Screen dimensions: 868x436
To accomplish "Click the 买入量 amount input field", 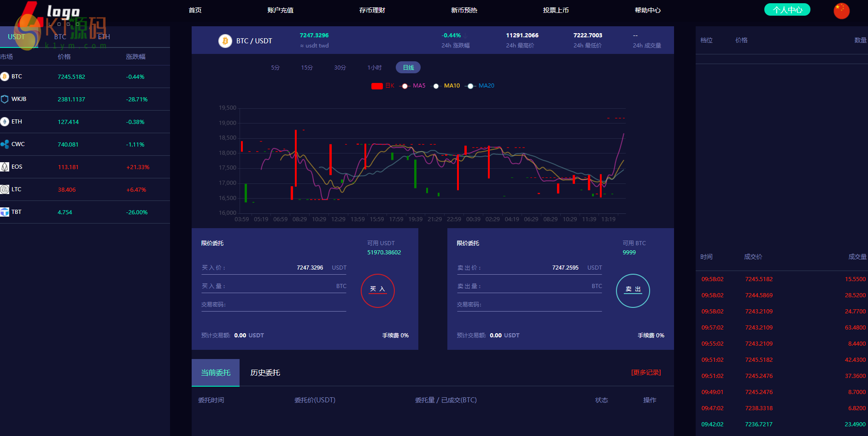I will tap(274, 286).
